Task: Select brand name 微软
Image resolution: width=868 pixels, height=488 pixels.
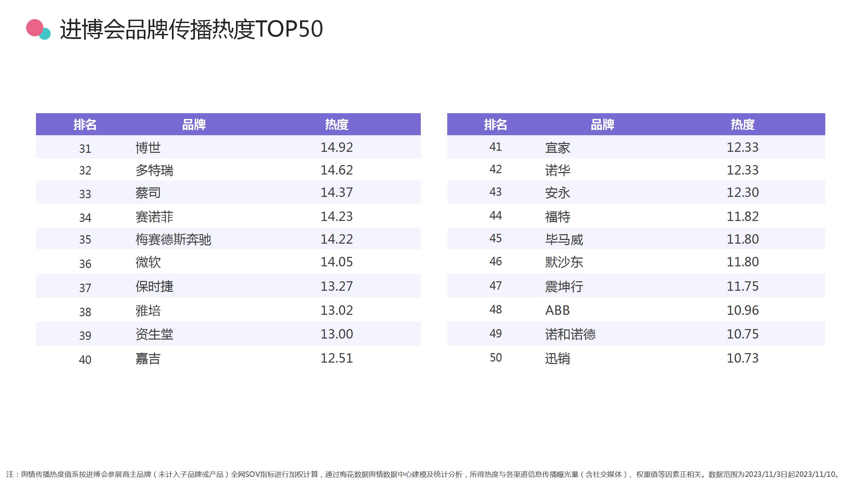Action: (x=148, y=262)
